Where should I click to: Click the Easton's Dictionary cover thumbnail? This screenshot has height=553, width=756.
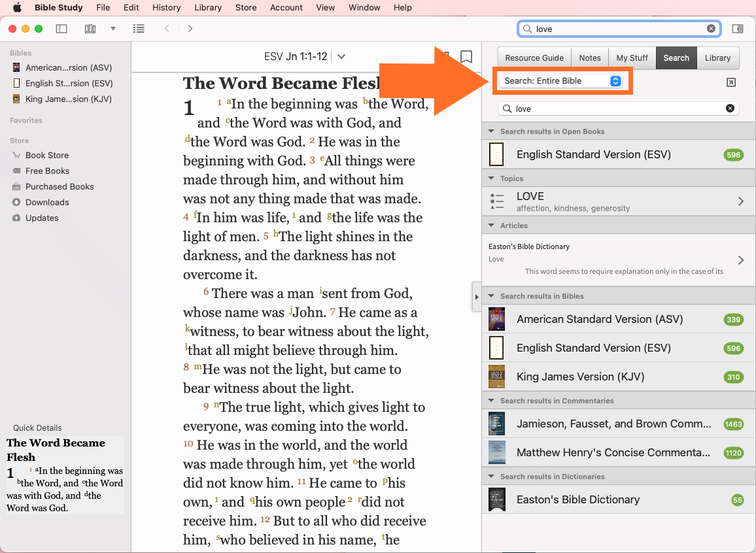coord(496,499)
